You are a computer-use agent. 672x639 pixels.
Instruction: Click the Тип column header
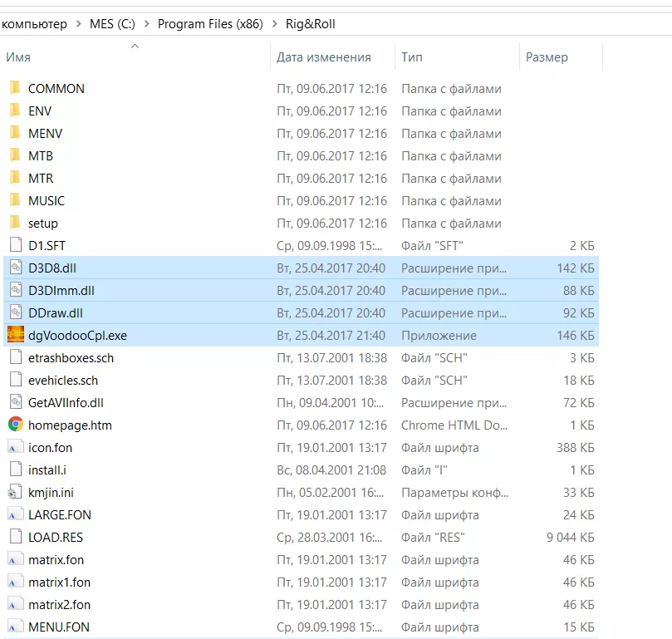(412, 57)
